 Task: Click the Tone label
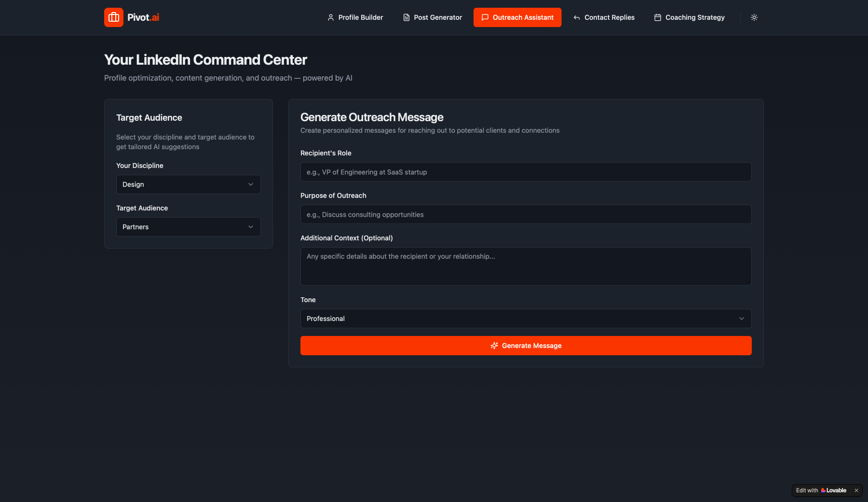click(308, 300)
